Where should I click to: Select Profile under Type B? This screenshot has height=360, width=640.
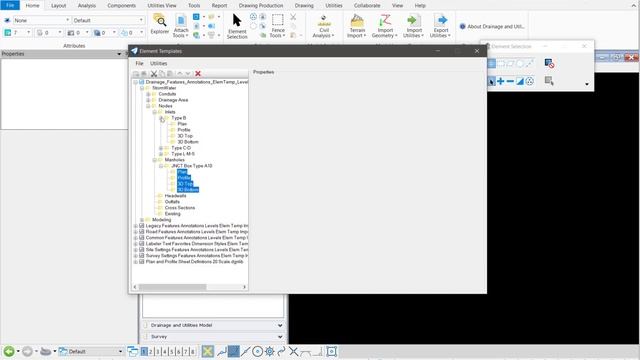184,130
